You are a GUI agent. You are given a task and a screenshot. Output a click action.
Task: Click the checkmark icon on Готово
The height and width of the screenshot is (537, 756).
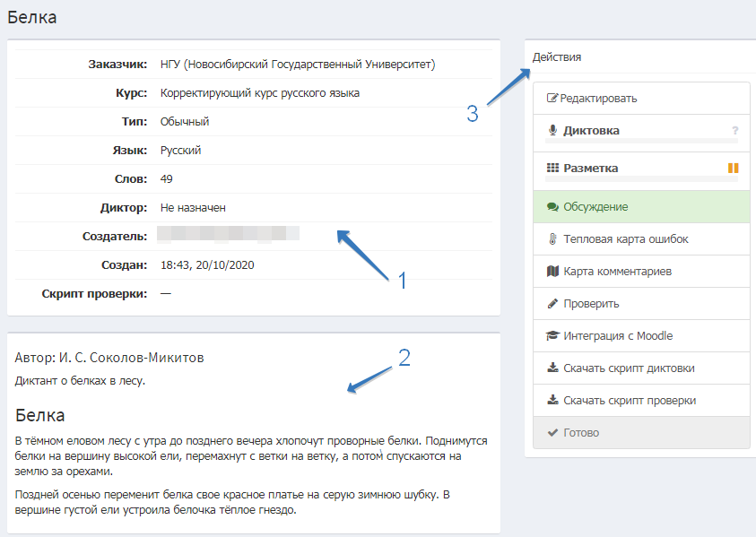pyautogui.click(x=552, y=433)
